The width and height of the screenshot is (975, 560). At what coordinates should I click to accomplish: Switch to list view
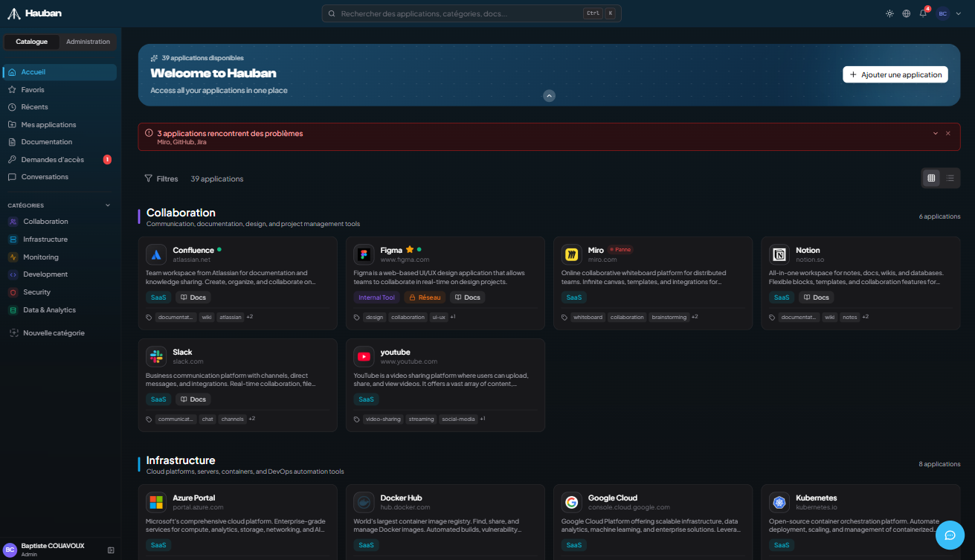(x=950, y=178)
